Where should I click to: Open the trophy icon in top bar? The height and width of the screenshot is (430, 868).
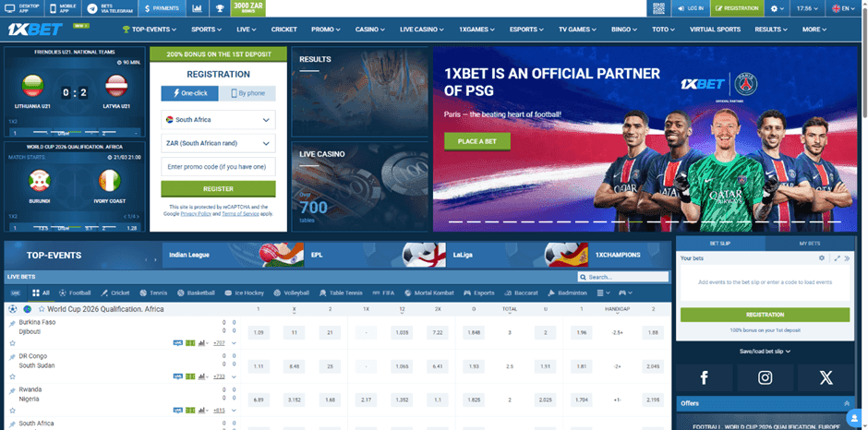219,7
